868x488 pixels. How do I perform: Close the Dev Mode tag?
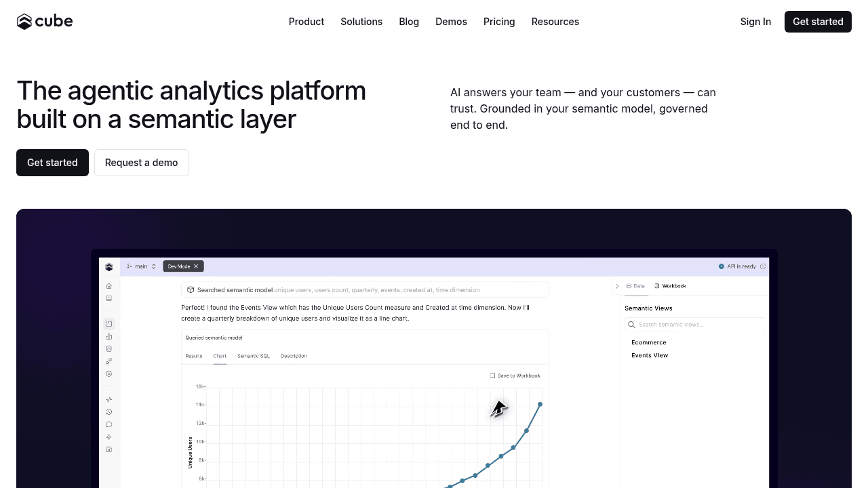[x=196, y=266]
